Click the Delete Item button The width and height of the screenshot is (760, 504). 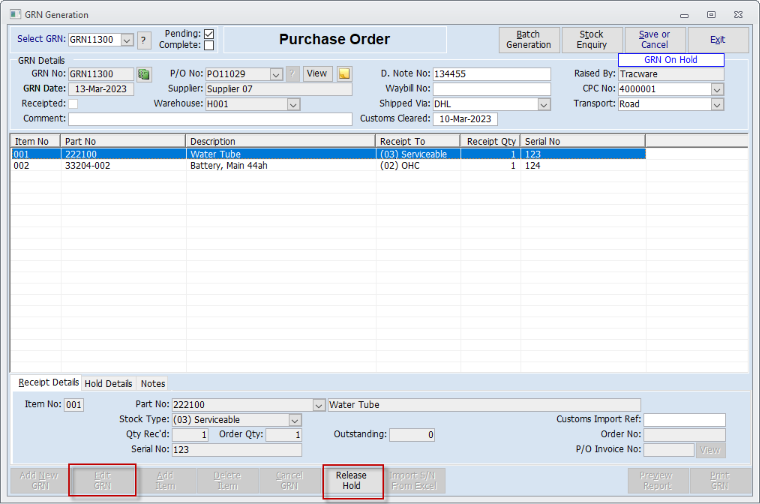pos(227,481)
